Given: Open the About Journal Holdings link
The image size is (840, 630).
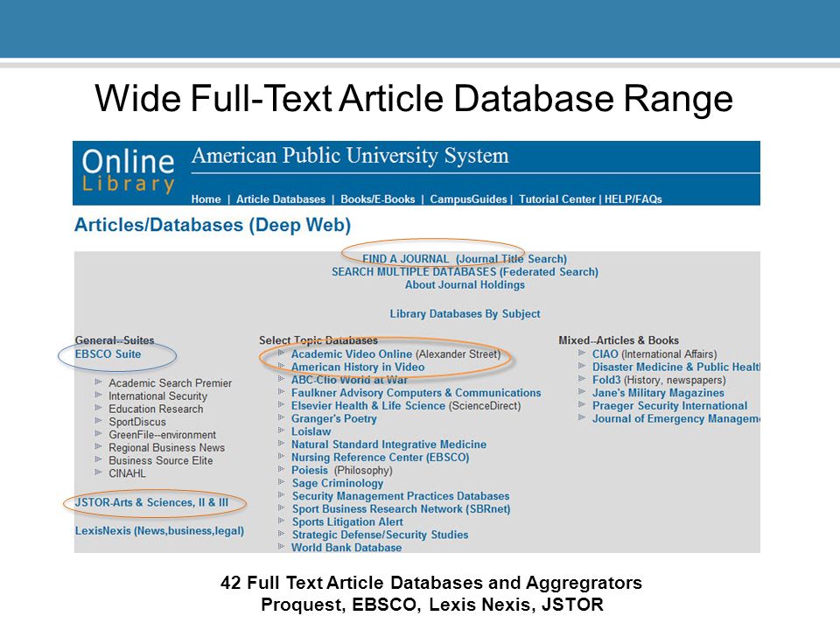Looking at the screenshot, I should coord(465,285).
